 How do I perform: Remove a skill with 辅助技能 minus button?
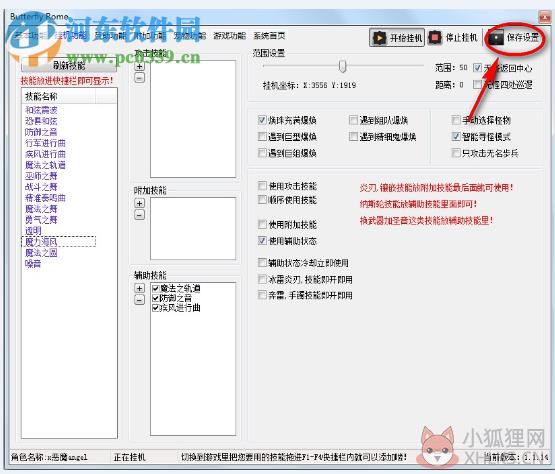coord(139,300)
